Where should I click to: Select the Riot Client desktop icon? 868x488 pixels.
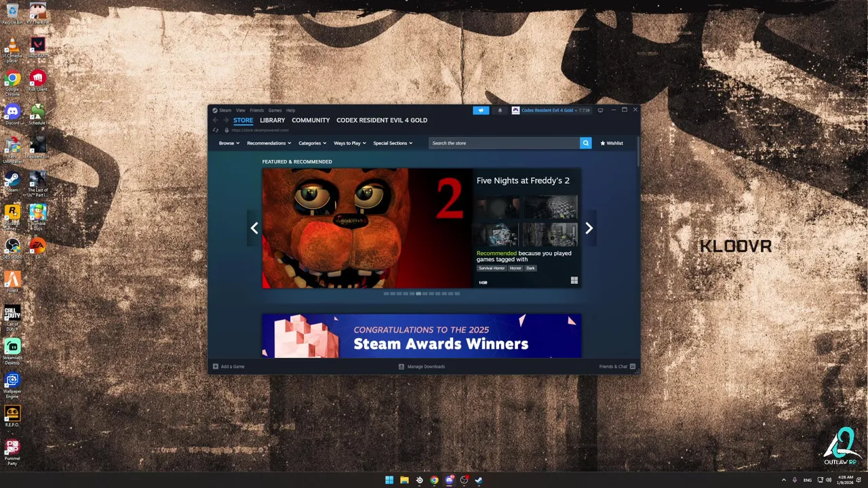(x=38, y=81)
